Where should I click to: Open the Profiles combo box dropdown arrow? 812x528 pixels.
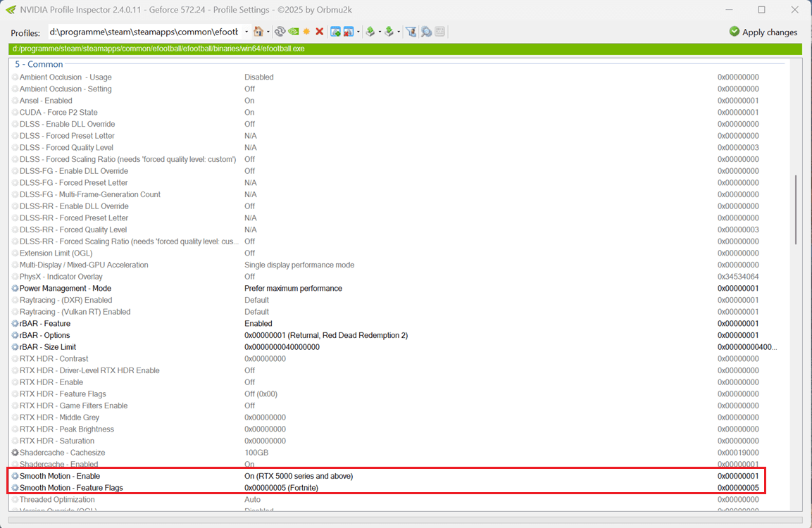point(246,32)
